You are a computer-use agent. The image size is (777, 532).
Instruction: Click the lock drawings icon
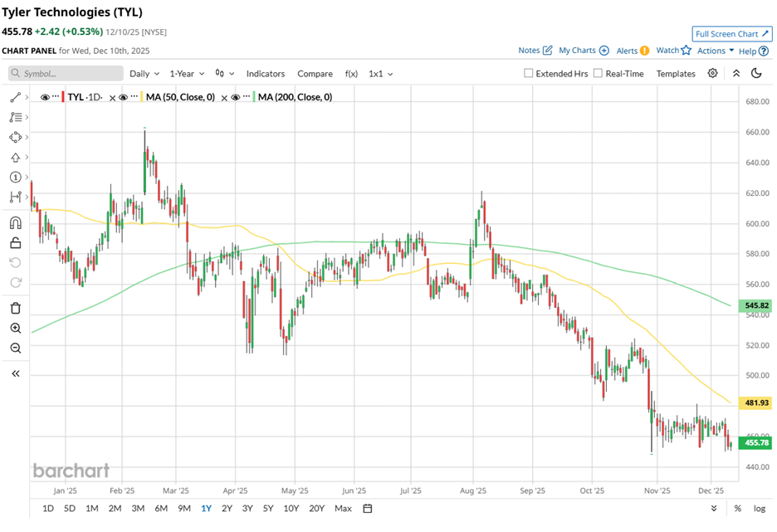15,242
